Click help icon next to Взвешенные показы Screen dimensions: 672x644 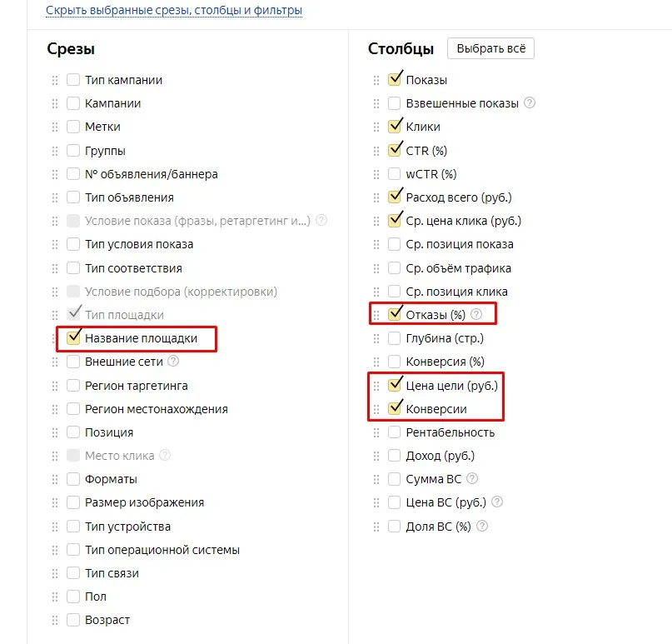click(530, 103)
